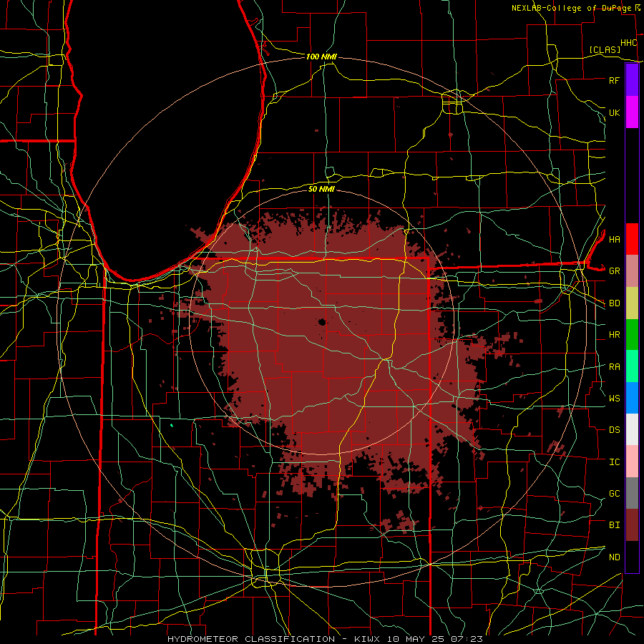Image resolution: width=644 pixels, height=644 pixels.
Task: Click the gray GC legend color swatch
Action: tap(632, 493)
